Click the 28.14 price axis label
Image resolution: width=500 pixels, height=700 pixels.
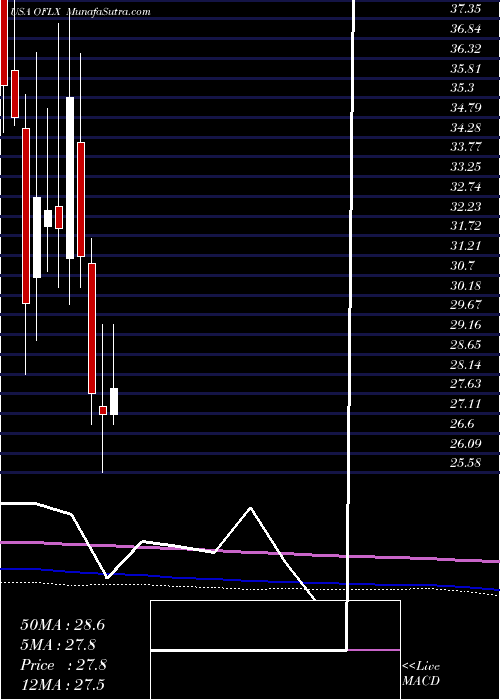click(466, 365)
